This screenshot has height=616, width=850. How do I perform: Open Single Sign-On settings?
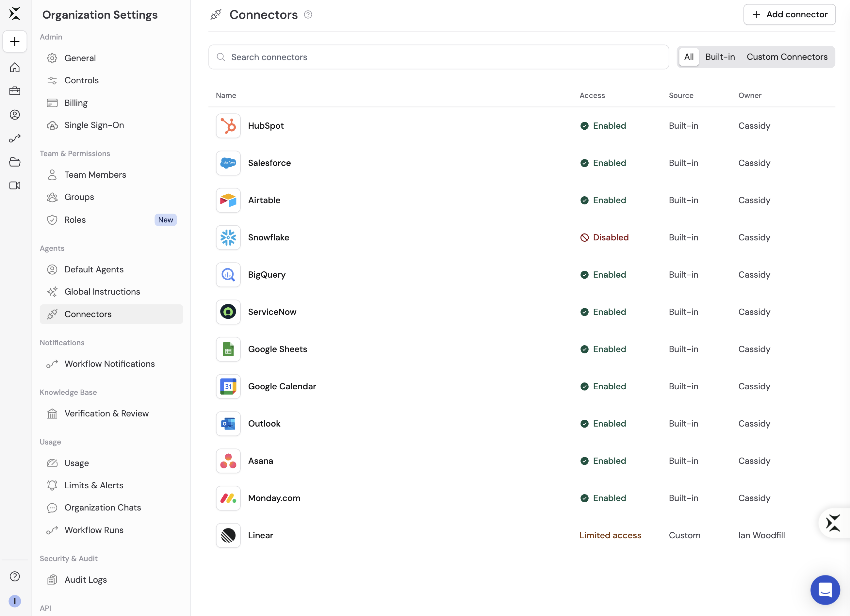[x=111, y=125]
